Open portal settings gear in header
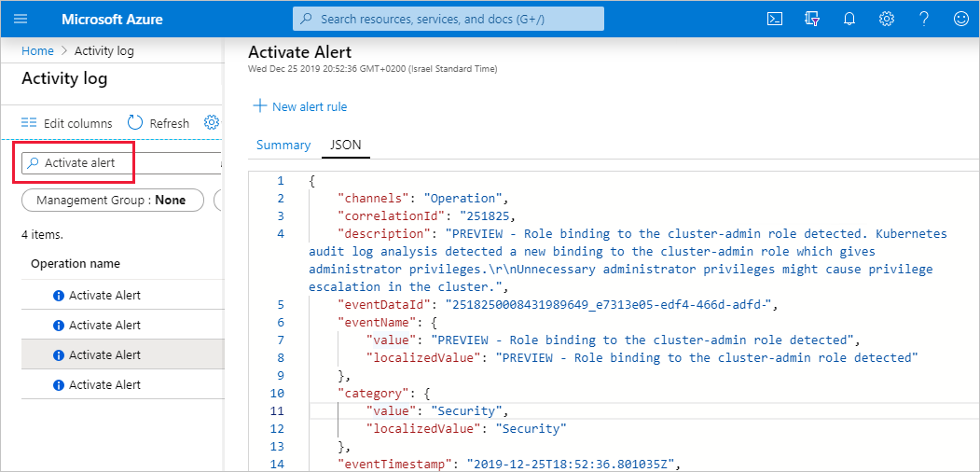Screen dimensions: 980x472 click(886, 19)
